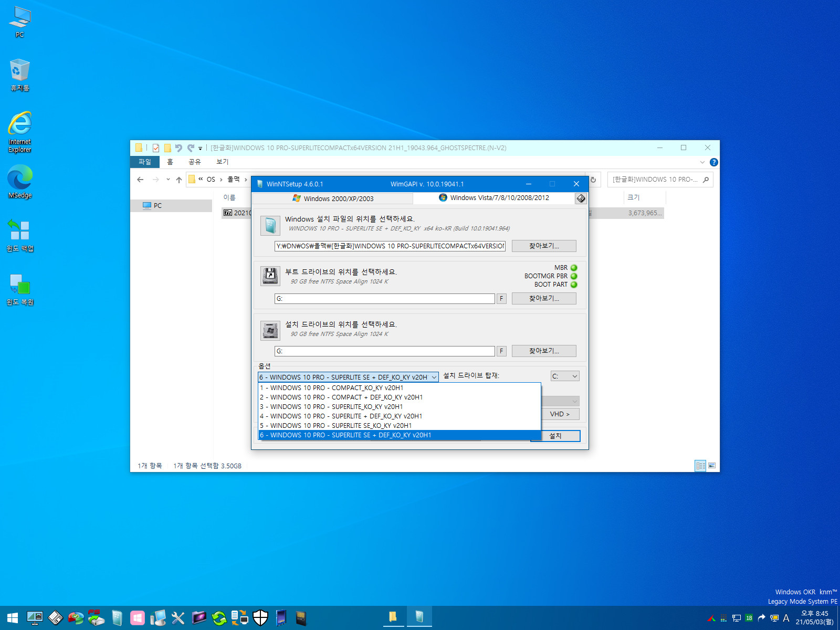Image resolution: width=840 pixels, height=630 pixels.
Task: Open the 홈 ribbon tab in Explorer
Action: (x=170, y=162)
